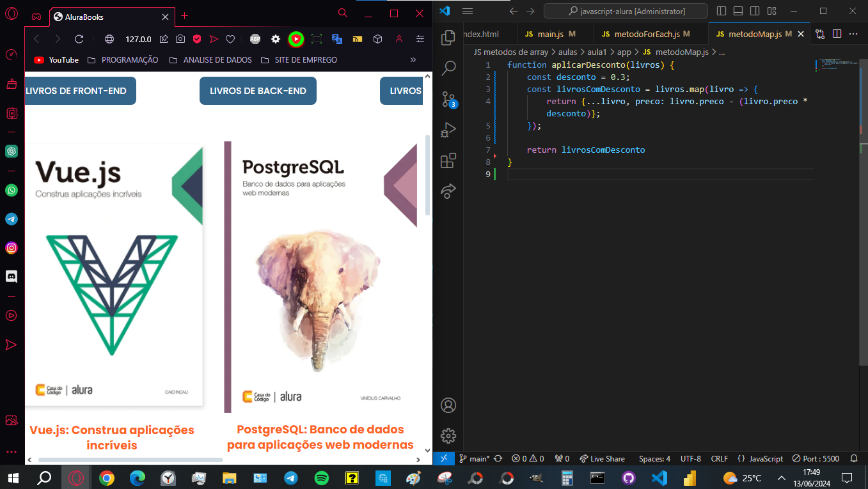Open a new tab in Opera
Image resolution: width=868 pixels, height=489 pixels.
coord(185,16)
